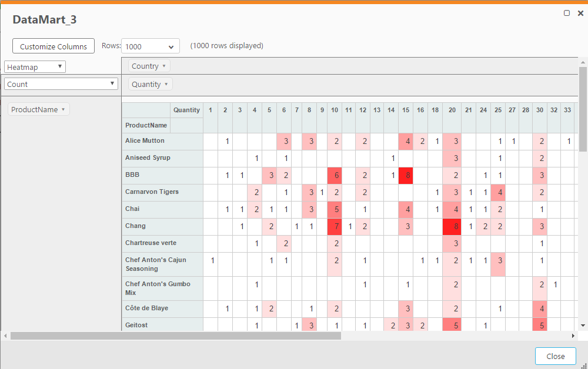Image resolution: width=588 pixels, height=369 pixels.
Task: Open the Heatmap renderer dropdown
Action: [35, 66]
